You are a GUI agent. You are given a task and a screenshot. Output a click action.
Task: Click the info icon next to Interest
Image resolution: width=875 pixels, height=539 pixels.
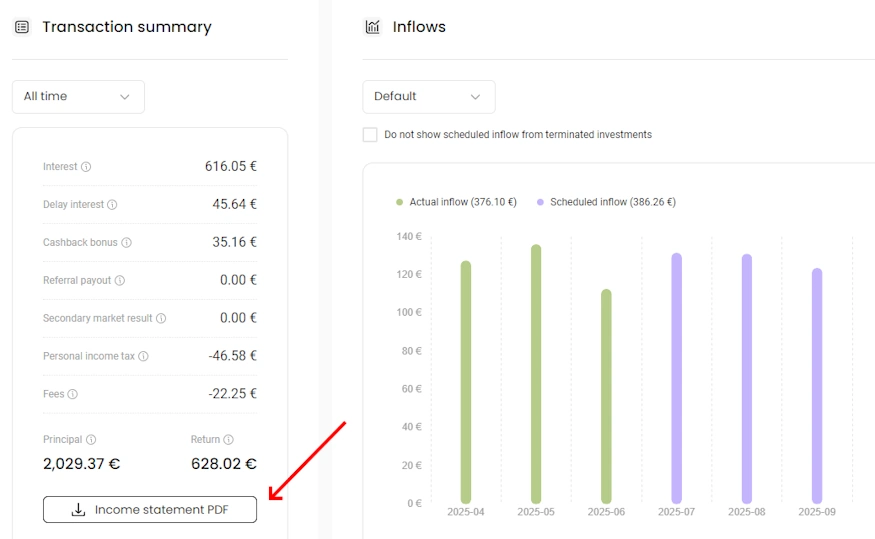[x=86, y=167]
